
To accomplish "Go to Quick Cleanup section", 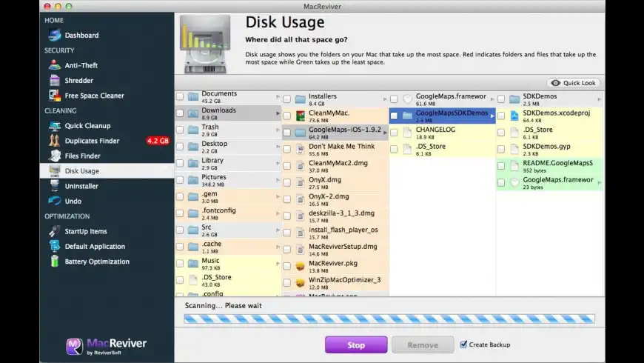I will (107, 126).
